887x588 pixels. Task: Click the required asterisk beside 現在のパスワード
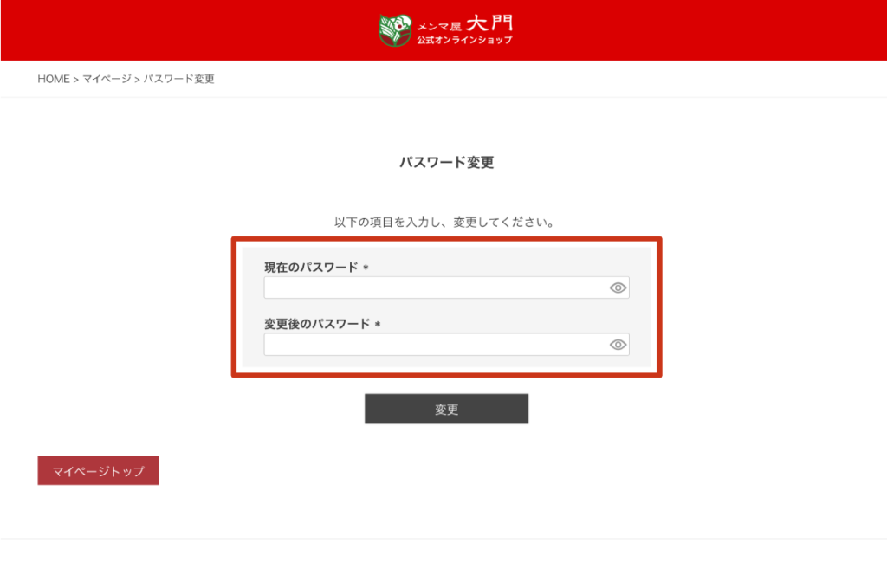pos(366,267)
